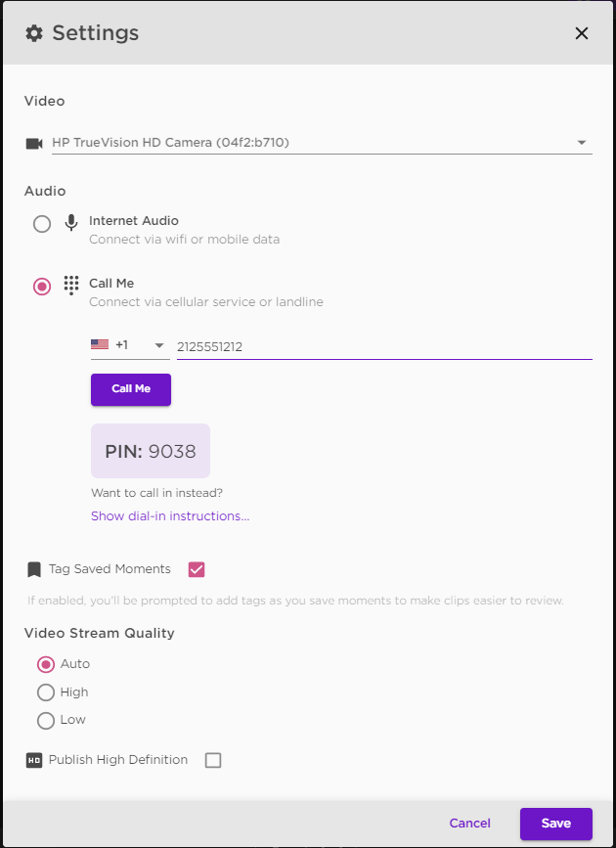
Task: Select the Call Me radio option
Action: (x=42, y=287)
